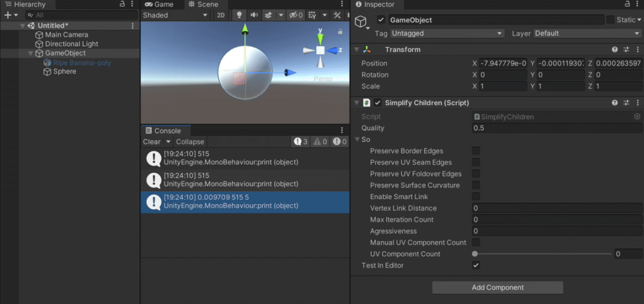Image resolution: width=644 pixels, height=304 pixels.
Task: Toggle warning messages filter in Console
Action: pos(320,142)
